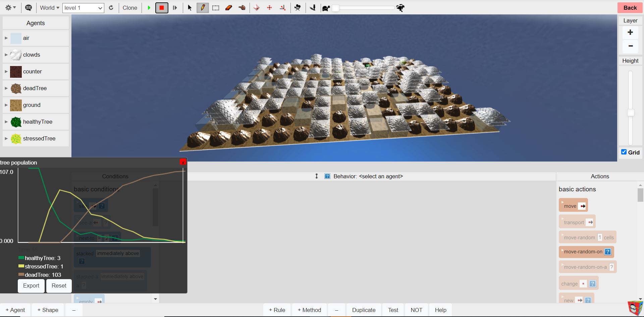Click the globe language icon
Image resolution: width=644 pixels, height=317 pixels.
pyautogui.click(x=29, y=8)
